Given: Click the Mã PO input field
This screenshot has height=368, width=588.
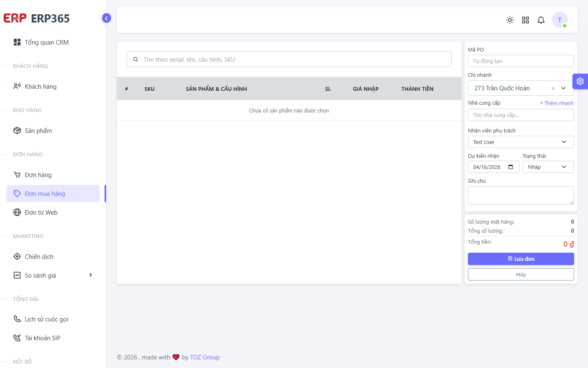Looking at the screenshot, I should 521,61.
